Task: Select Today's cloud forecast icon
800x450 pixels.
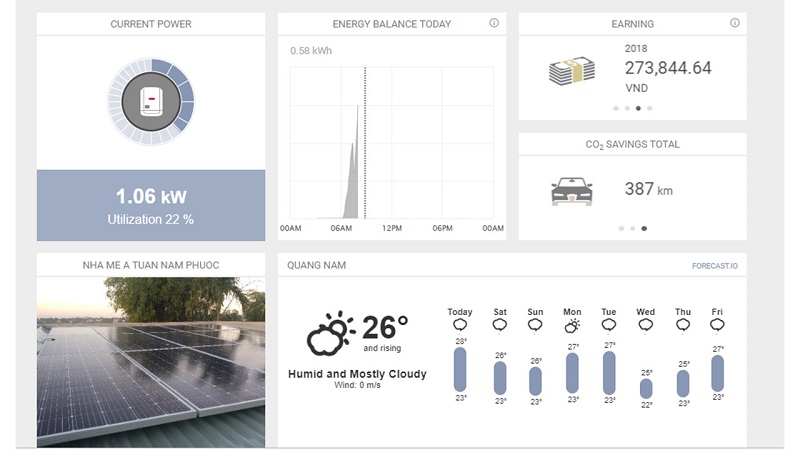Action: (x=460, y=326)
